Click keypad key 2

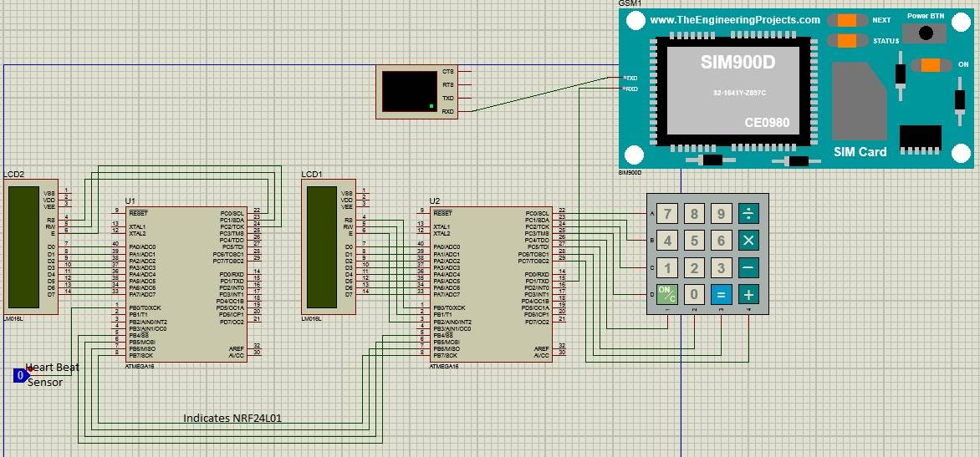(x=694, y=268)
